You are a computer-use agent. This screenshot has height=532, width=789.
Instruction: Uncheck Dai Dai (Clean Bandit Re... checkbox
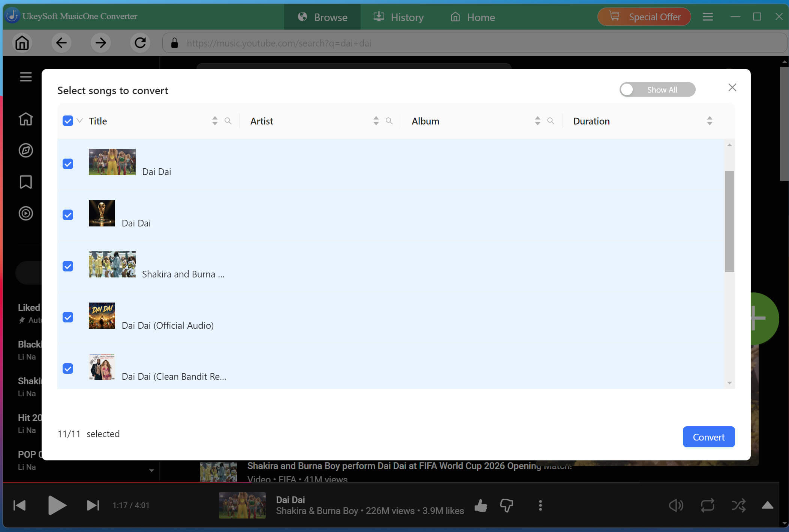point(68,369)
